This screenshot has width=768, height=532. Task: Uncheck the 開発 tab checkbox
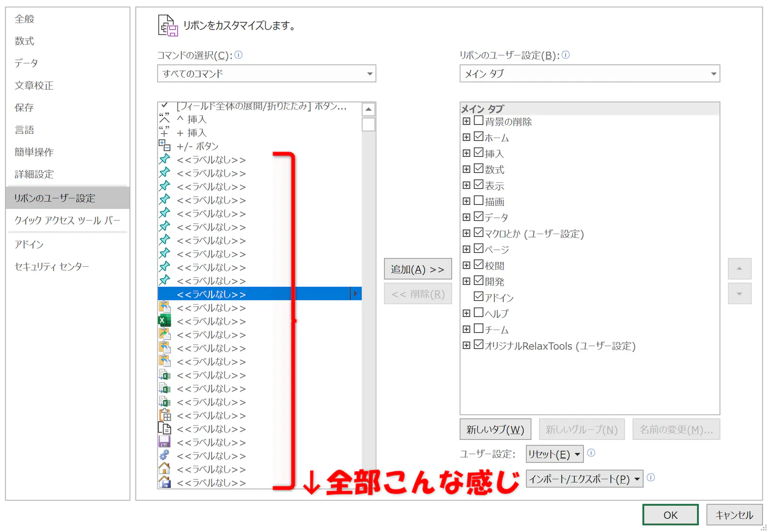[479, 280]
